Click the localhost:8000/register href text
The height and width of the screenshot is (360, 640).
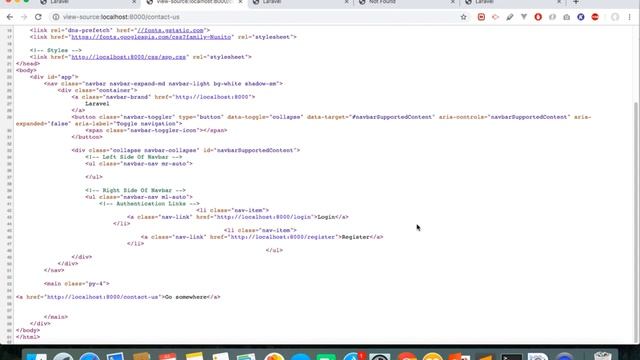click(x=282, y=237)
